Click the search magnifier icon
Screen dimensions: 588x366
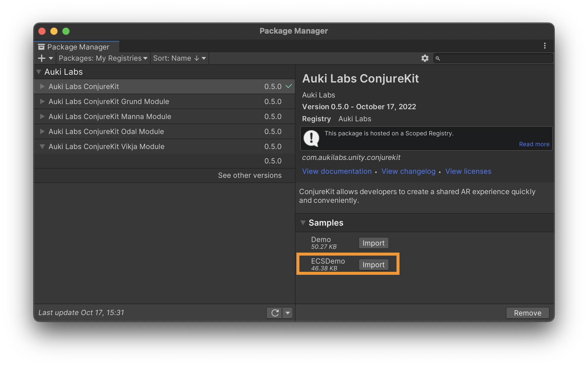tap(438, 58)
